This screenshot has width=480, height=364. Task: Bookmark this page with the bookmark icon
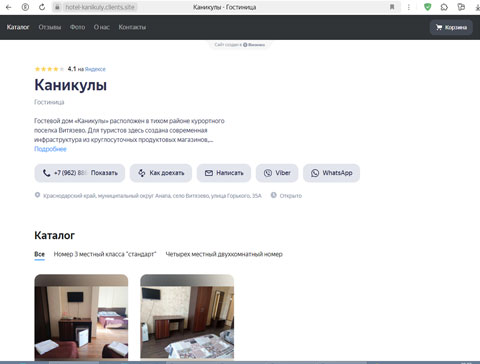[x=392, y=7]
